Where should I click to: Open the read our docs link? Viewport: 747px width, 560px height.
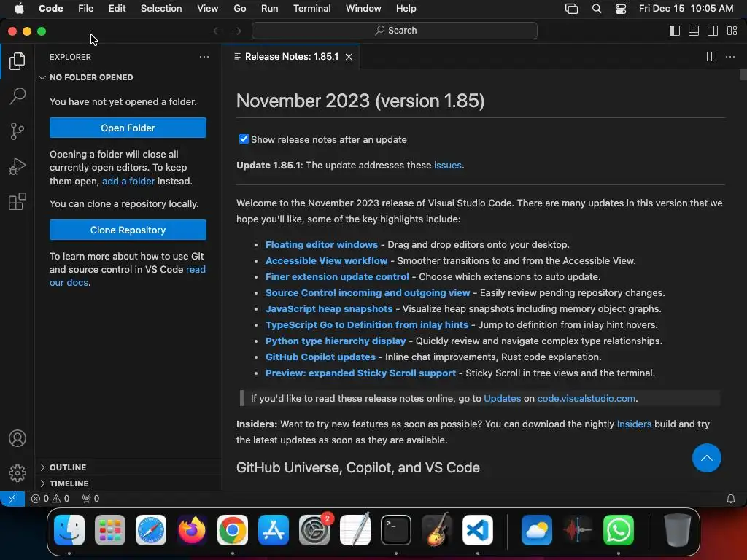tap(128, 276)
